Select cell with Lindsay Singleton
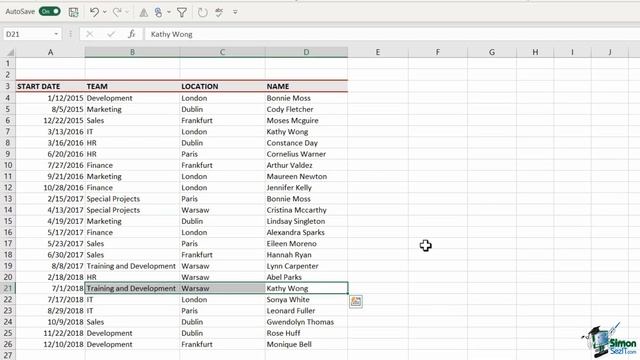 307,221
